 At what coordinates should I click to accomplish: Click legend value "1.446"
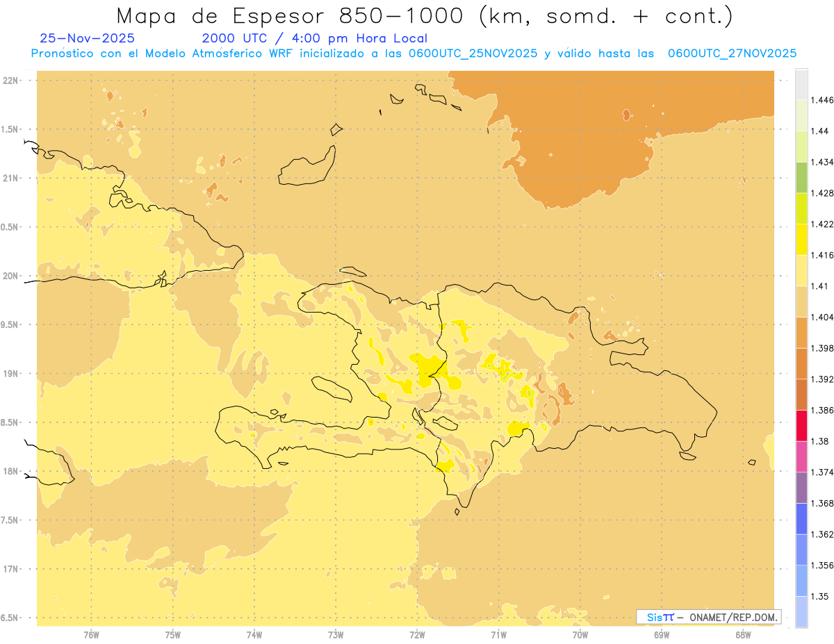(823, 100)
